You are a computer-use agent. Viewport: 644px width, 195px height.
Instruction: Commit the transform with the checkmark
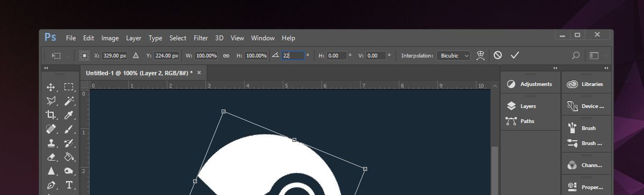point(515,55)
